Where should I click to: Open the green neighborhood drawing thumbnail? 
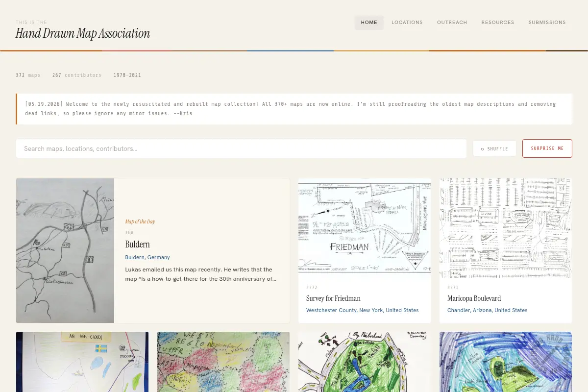tap(365, 362)
